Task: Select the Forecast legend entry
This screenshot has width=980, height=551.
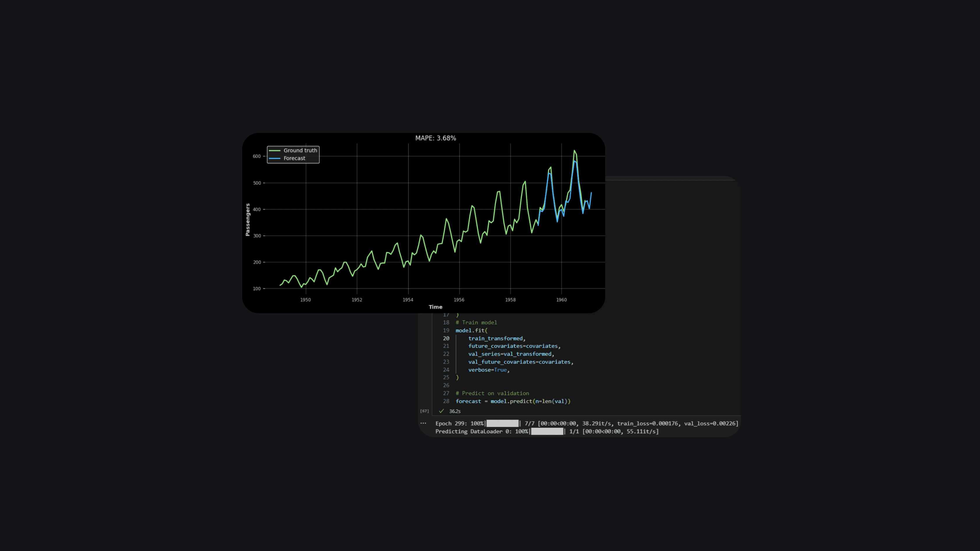Action: coord(294,158)
